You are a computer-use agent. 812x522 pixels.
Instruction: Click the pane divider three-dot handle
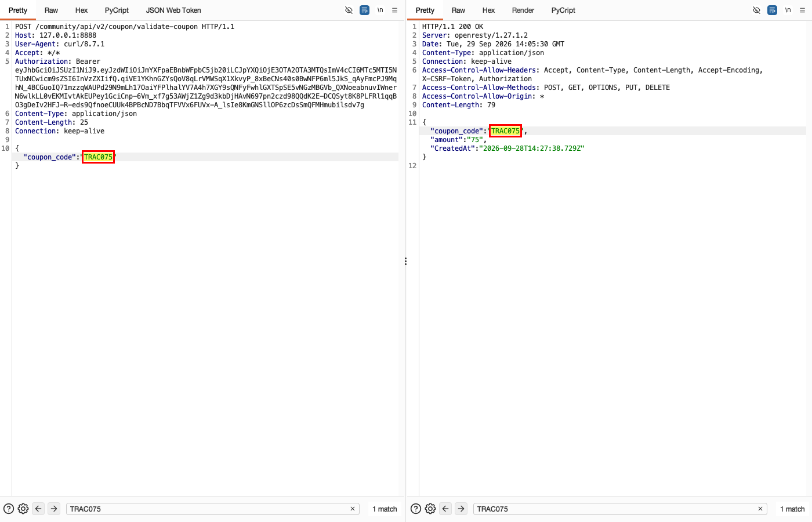(x=405, y=262)
